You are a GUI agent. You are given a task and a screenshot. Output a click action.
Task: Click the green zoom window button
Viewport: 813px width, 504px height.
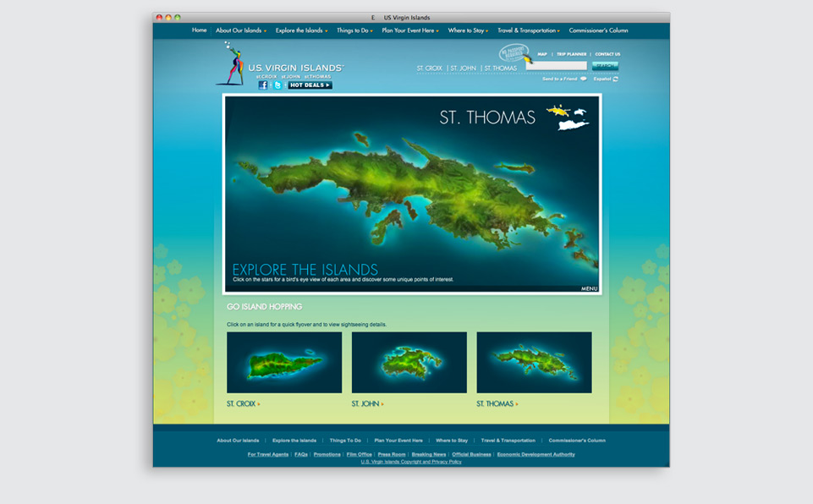pos(178,17)
